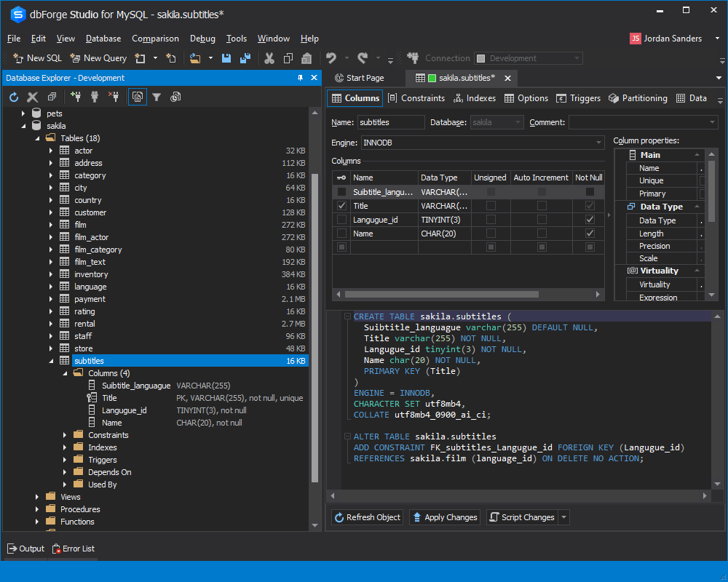Image resolution: width=728 pixels, height=582 pixels.
Task: Click the Undo toolbar icon
Action: (333, 57)
